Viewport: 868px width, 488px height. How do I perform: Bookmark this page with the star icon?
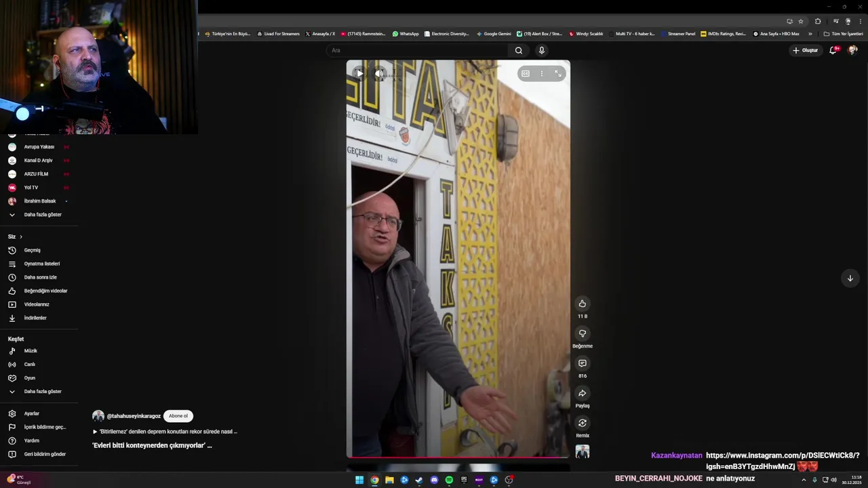801,21
